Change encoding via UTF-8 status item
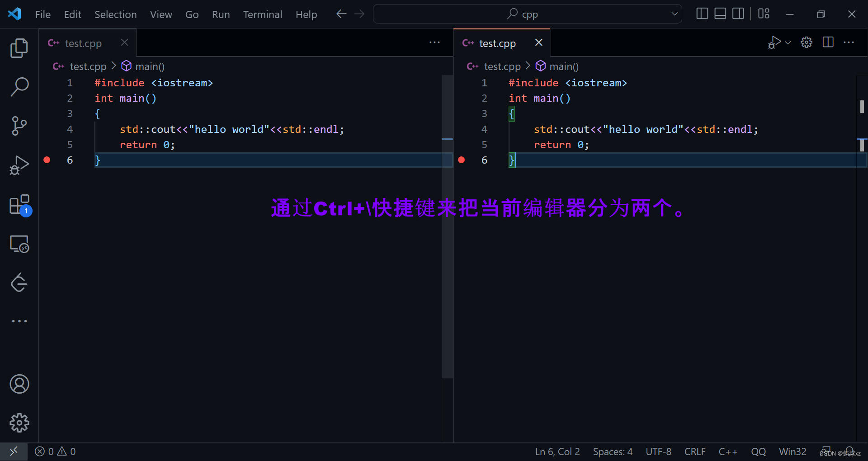The image size is (868, 461). pyautogui.click(x=658, y=452)
